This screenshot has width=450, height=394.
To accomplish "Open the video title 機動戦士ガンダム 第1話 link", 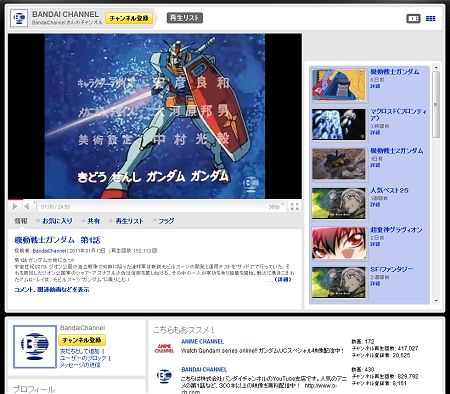I will (57, 240).
